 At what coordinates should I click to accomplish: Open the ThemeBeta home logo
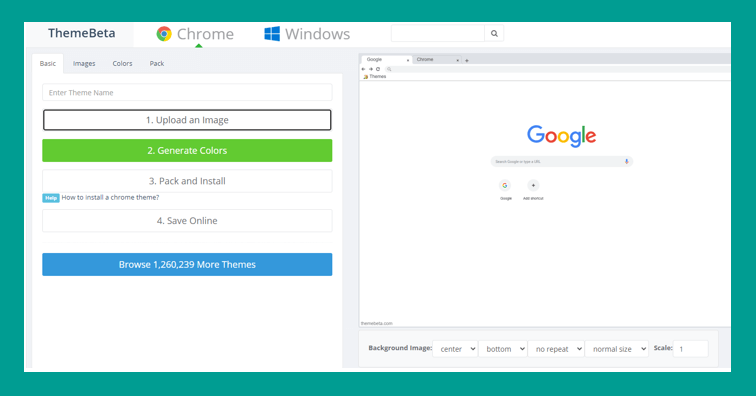click(x=81, y=33)
